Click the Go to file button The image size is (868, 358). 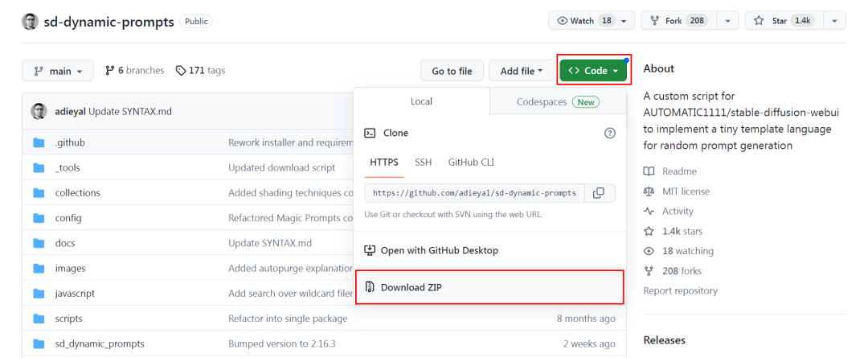(452, 71)
